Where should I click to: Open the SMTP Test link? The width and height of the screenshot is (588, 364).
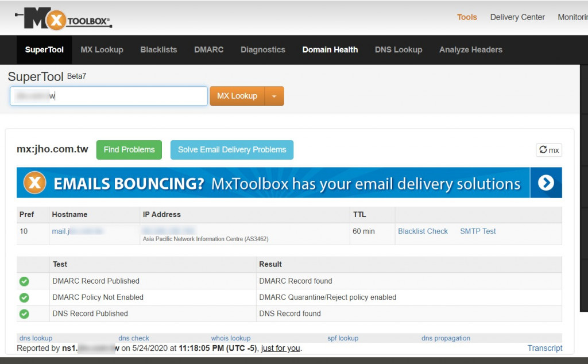coord(478,231)
